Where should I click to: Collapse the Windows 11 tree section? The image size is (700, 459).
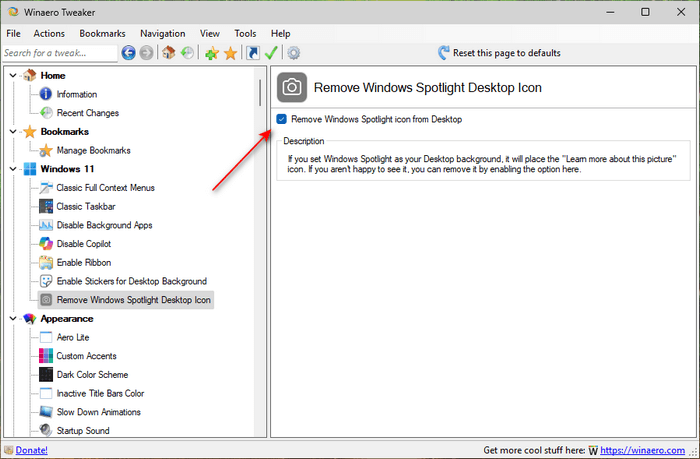tap(12, 169)
